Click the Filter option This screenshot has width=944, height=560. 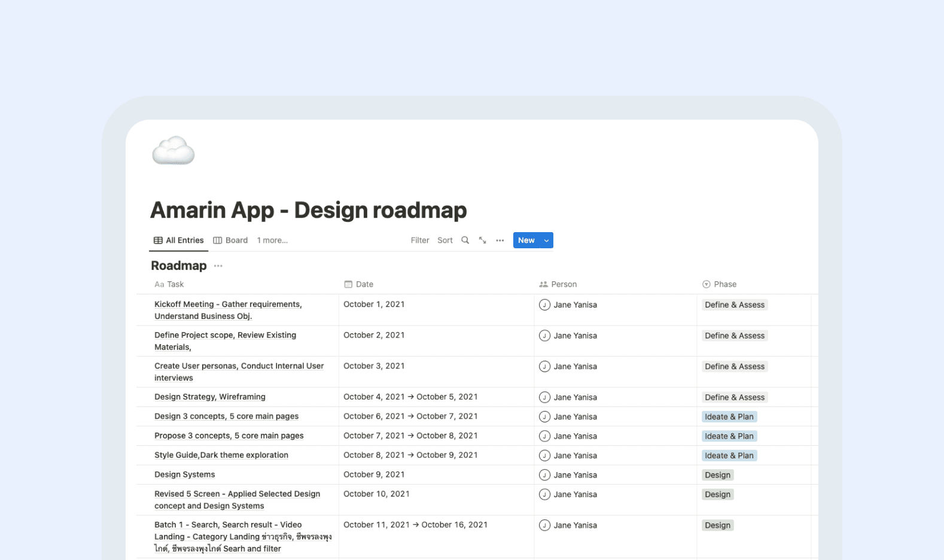coord(420,241)
